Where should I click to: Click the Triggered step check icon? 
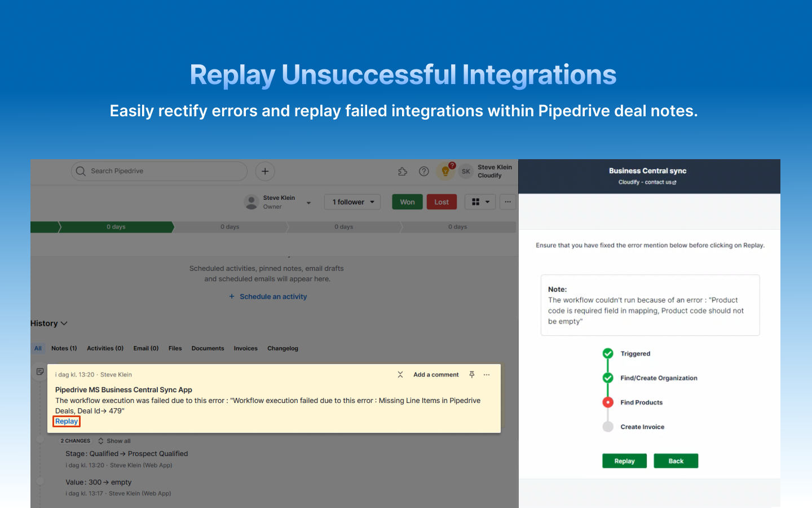tap(608, 353)
